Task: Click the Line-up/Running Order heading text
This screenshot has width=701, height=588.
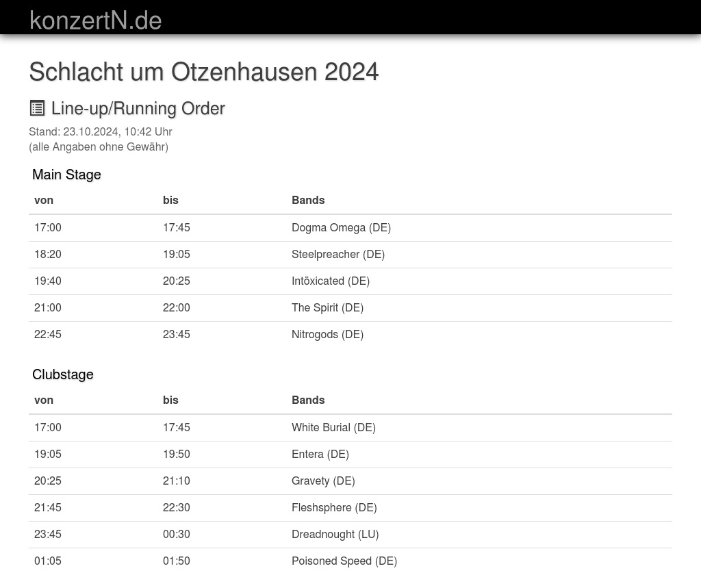Action: [x=138, y=108]
